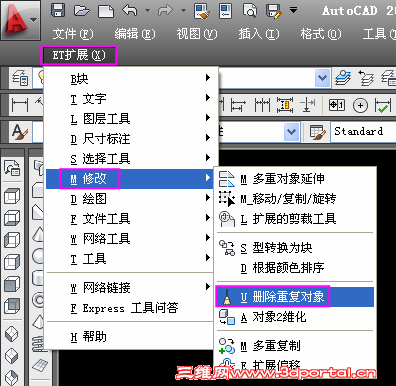Click the Tolerance icon

[337, 105]
